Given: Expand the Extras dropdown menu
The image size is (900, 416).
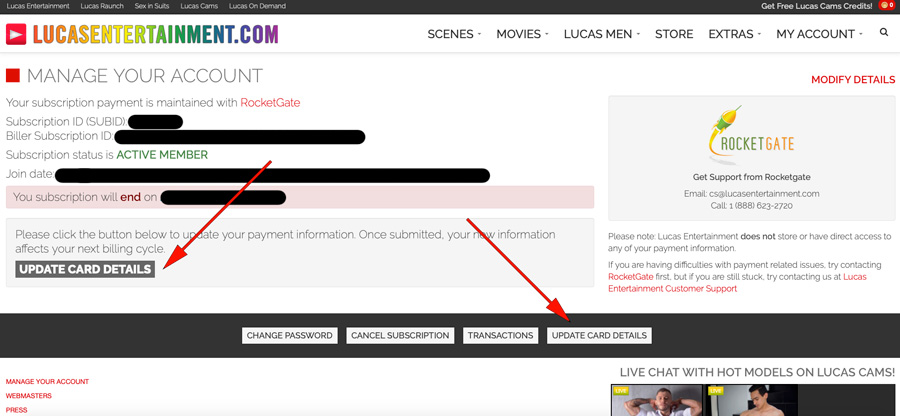Looking at the screenshot, I should (x=735, y=34).
